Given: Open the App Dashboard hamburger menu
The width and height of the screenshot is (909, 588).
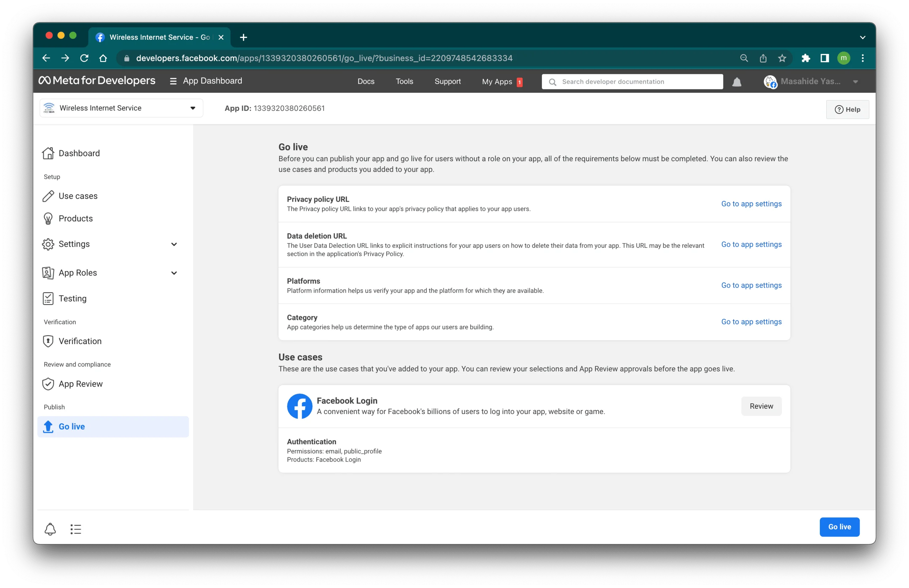Looking at the screenshot, I should coord(173,81).
